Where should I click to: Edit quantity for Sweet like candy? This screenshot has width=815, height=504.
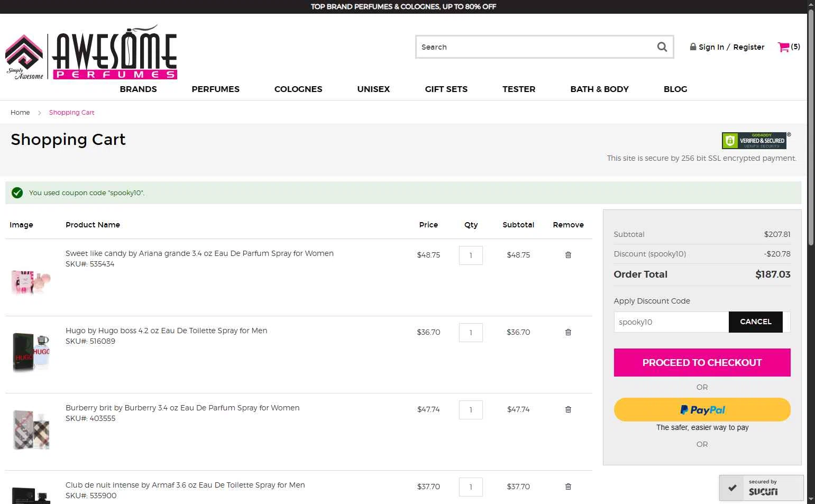471,255
